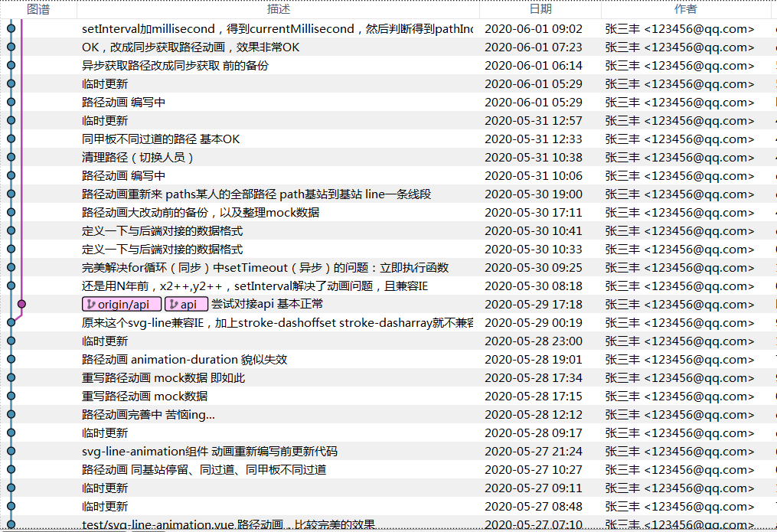
Task: Click the graph node beside 清理路径（切换人员）
Action: pos(11,157)
